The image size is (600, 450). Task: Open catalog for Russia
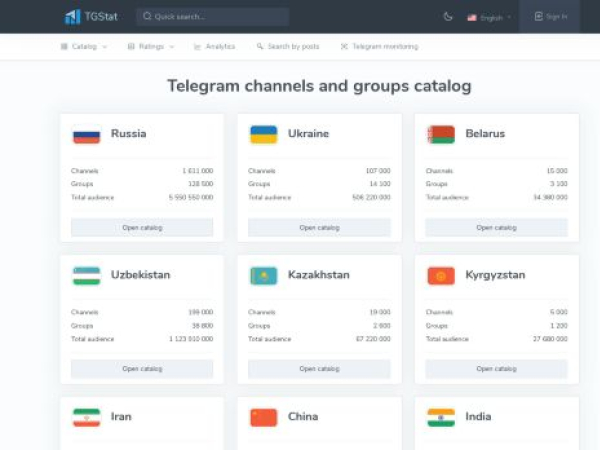point(142,228)
